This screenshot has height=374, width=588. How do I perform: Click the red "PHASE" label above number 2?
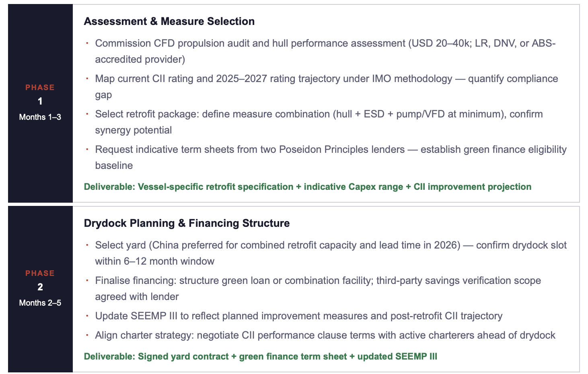click(x=40, y=273)
